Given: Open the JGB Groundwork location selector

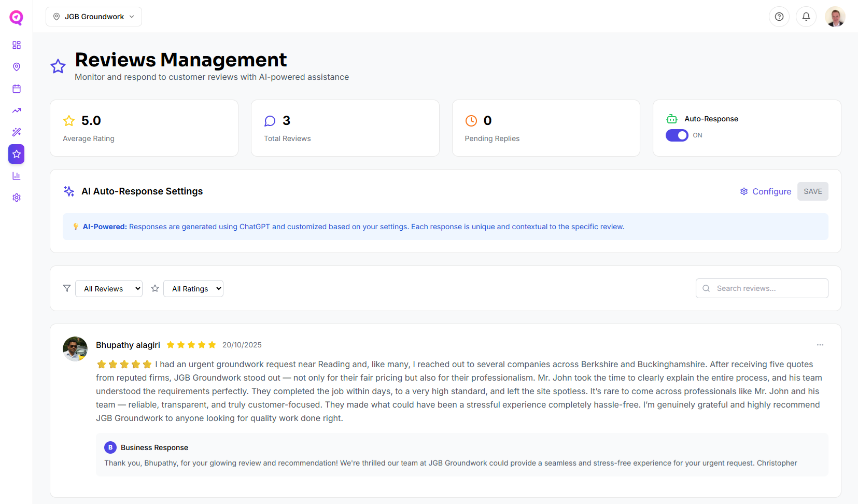Looking at the screenshot, I should point(93,16).
